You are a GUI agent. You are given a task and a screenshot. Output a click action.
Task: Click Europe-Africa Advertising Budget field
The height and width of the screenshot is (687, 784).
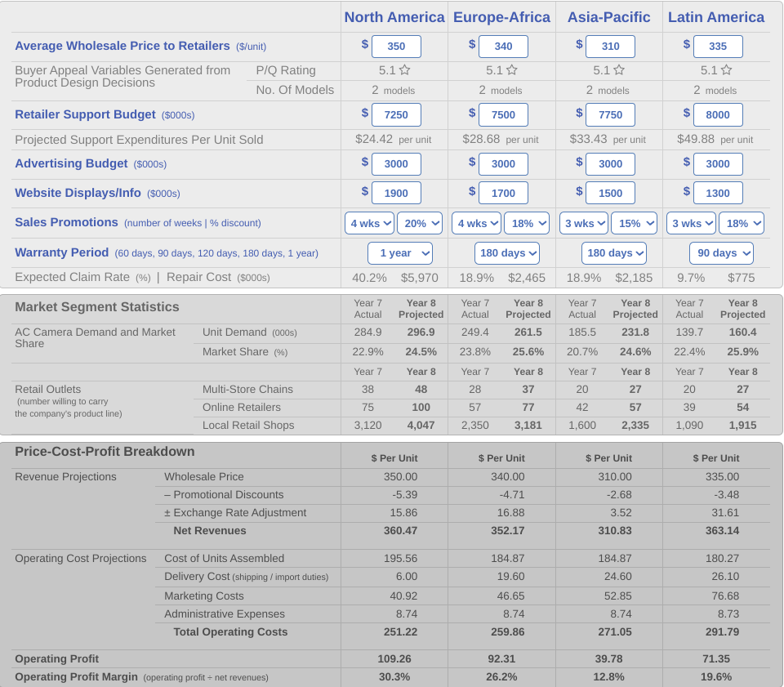(503, 164)
